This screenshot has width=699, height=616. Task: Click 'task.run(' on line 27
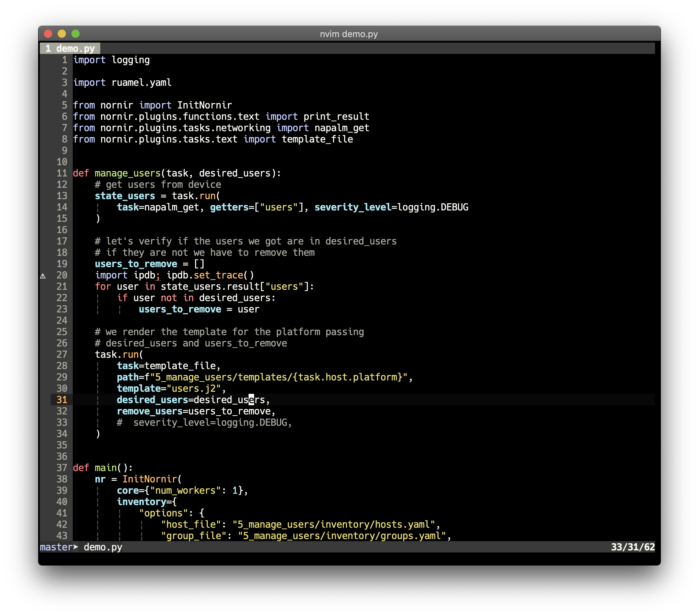(x=119, y=355)
